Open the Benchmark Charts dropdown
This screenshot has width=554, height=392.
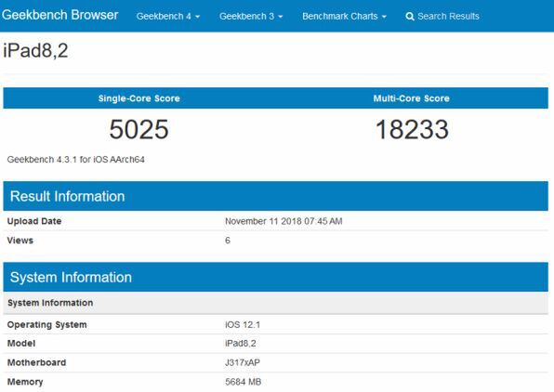pos(344,16)
